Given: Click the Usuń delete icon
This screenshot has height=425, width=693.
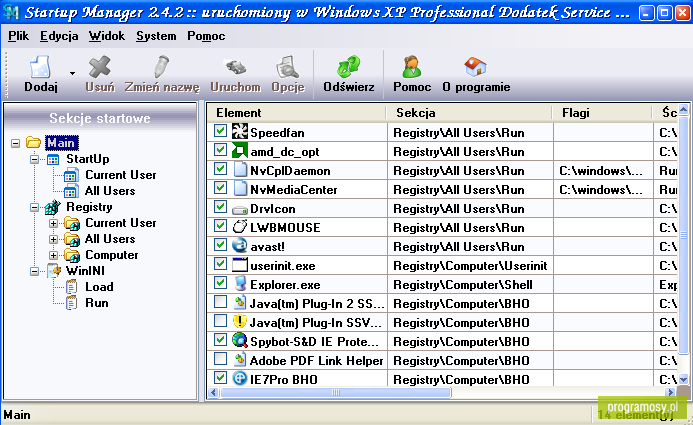Looking at the screenshot, I should [99, 67].
